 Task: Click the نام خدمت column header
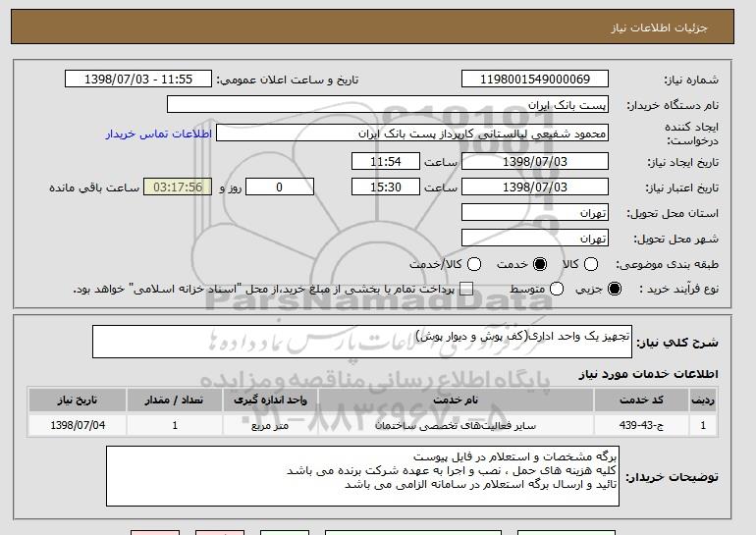point(456,401)
